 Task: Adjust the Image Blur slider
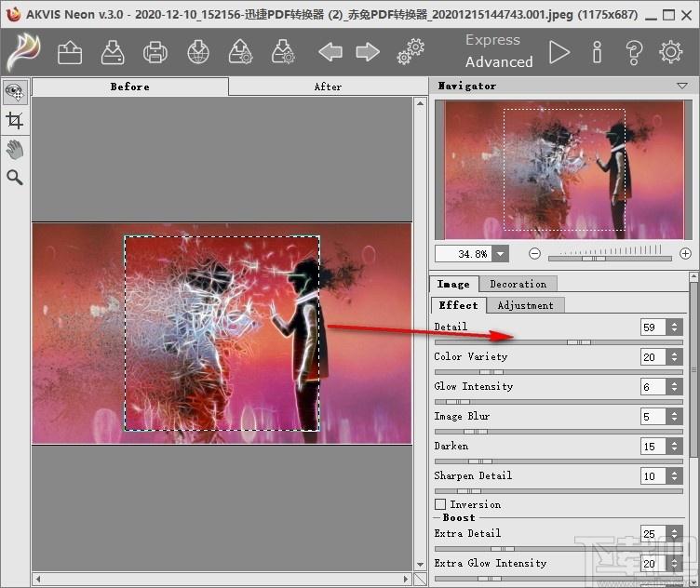(559, 432)
